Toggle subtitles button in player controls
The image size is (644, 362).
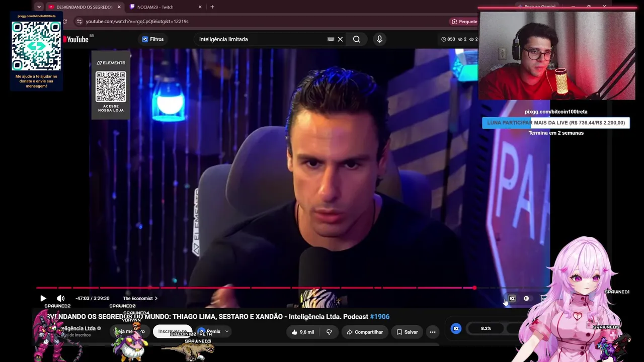click(x=544, y=299)
